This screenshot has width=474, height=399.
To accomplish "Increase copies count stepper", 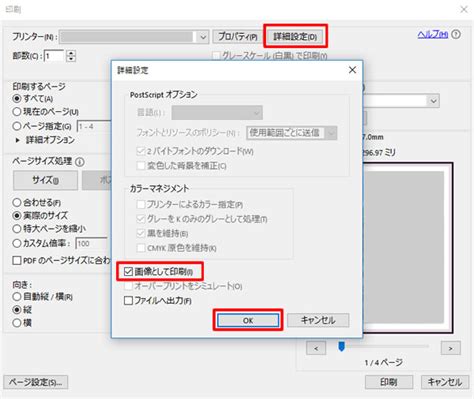I will [71, 53].
